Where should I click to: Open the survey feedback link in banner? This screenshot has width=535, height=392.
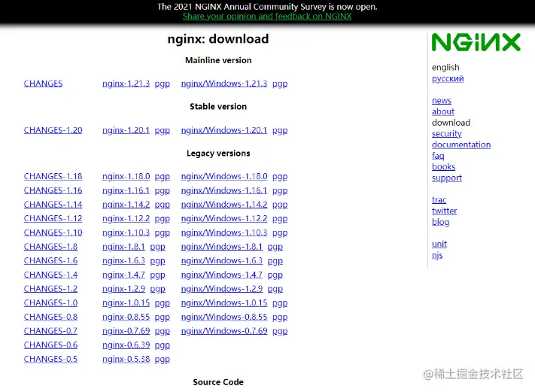coord(267,17)
